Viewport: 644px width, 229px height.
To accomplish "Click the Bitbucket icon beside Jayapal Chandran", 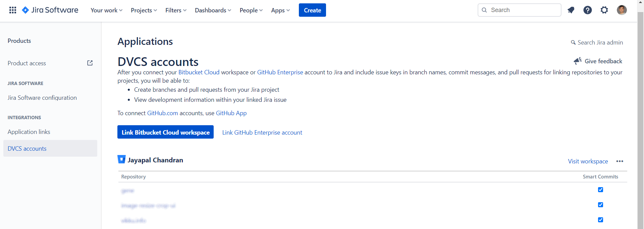I will point(121,159).
